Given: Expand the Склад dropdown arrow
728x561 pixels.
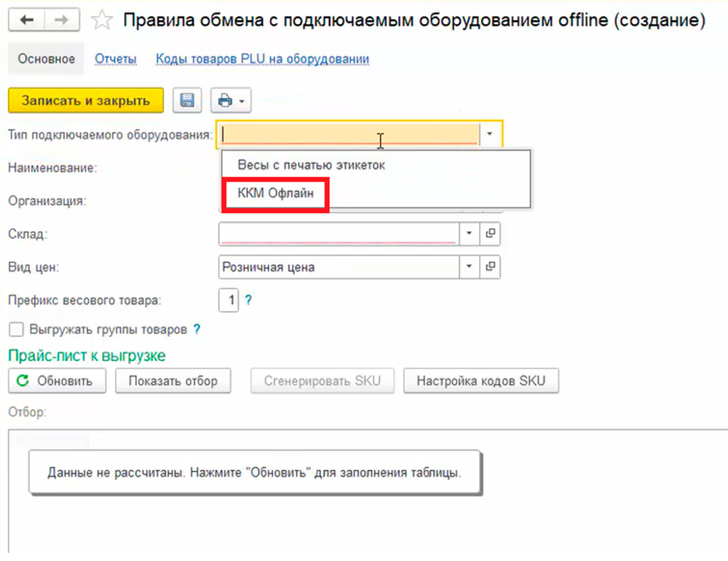Looking at the screenshot, I should (469, 233).
